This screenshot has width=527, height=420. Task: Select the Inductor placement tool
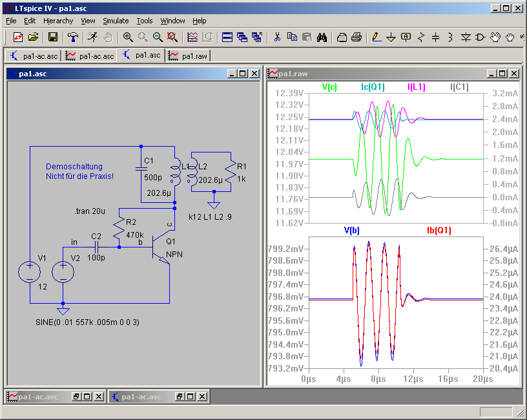point(450,37)
